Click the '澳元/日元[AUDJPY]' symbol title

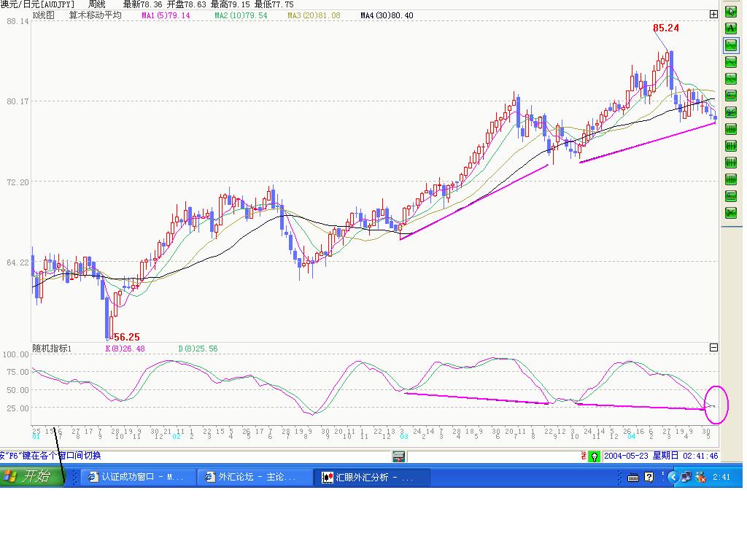[38, 4]
